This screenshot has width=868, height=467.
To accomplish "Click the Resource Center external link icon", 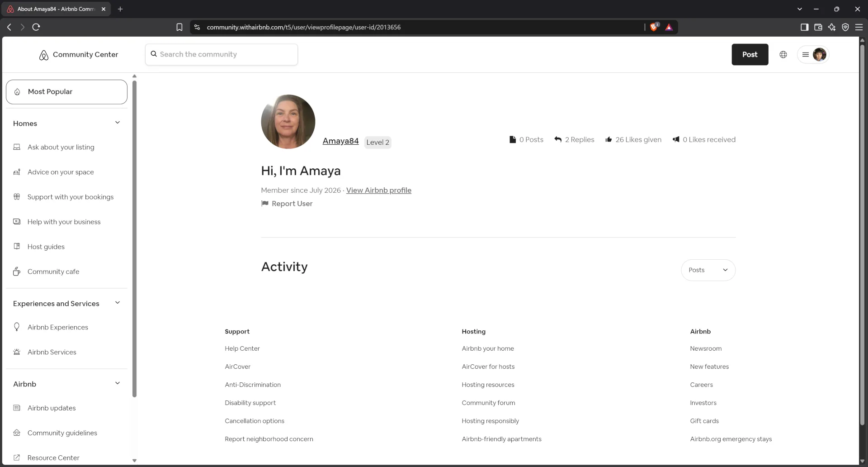I will (17, 457).
